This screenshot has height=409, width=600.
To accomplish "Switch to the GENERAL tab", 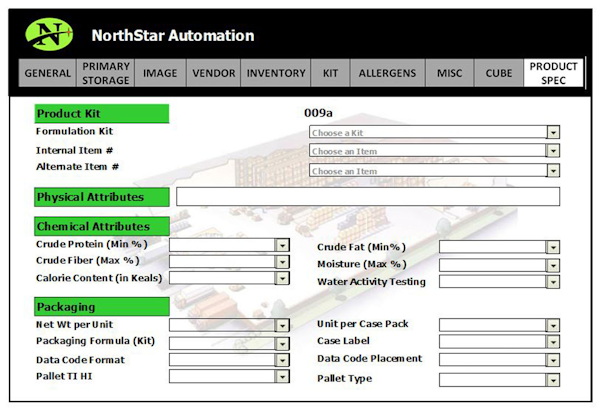I will click(x=47, y=74).
